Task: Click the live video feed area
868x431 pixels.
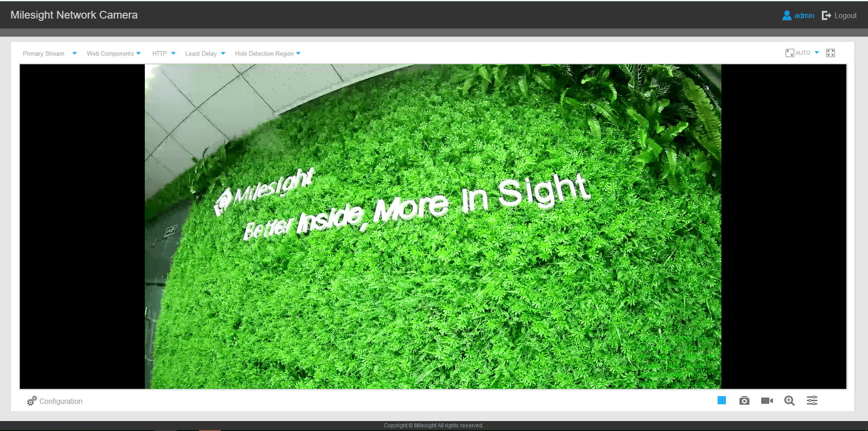Action: (433, 226)
